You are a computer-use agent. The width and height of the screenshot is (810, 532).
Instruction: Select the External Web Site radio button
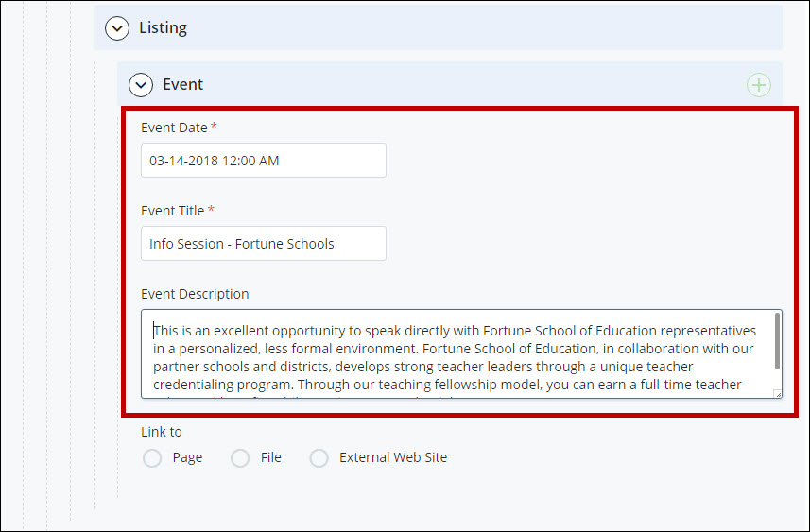(319, 457)
